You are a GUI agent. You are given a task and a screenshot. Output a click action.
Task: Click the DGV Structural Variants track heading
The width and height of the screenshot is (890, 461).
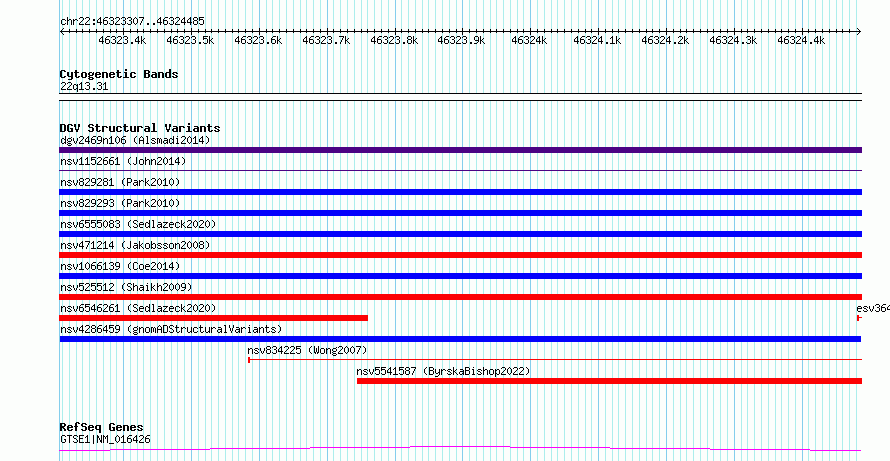tap(140, 128)
